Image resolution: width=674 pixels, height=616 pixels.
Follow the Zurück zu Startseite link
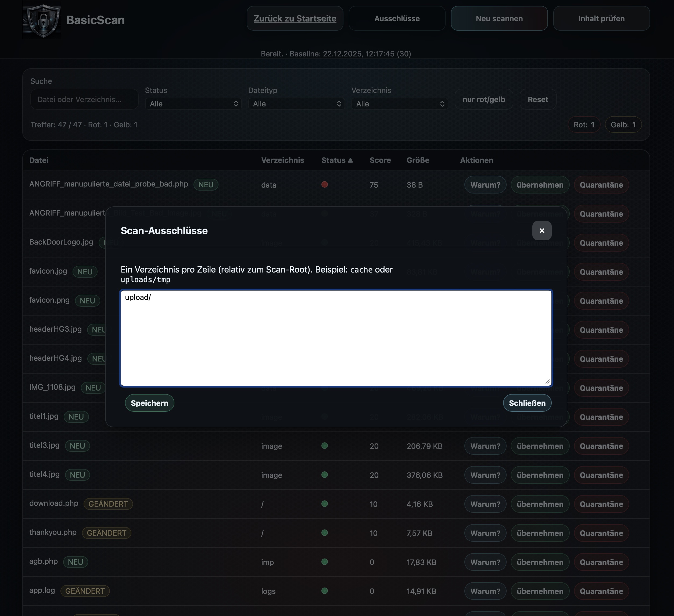tap(295, 19)
